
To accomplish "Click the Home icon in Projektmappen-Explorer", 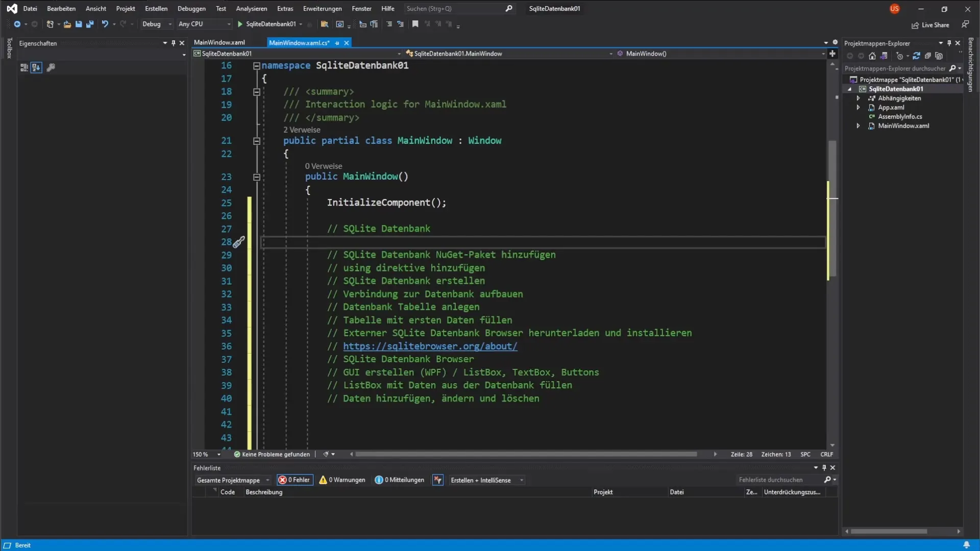I will click(x=872, y=56).
